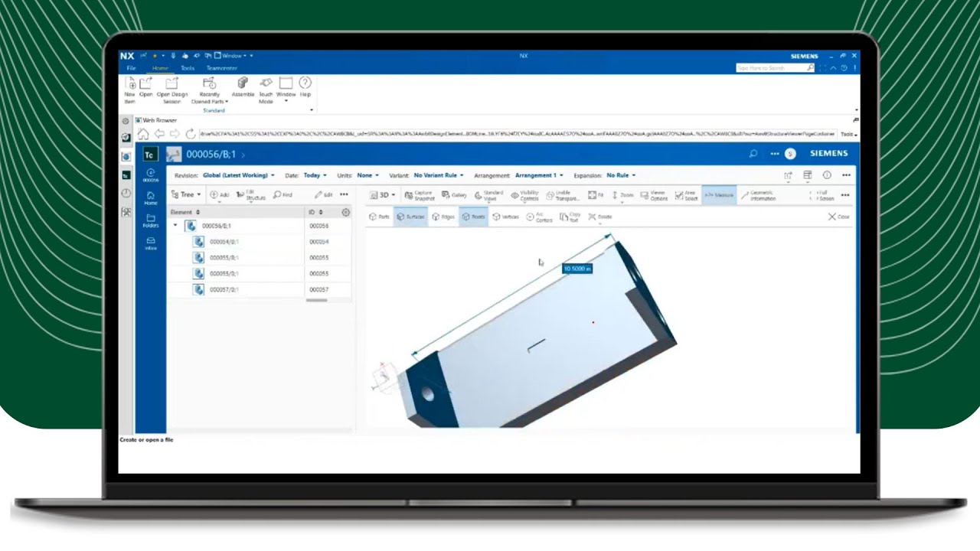Toggle Surfaces measurement filter

410,217
